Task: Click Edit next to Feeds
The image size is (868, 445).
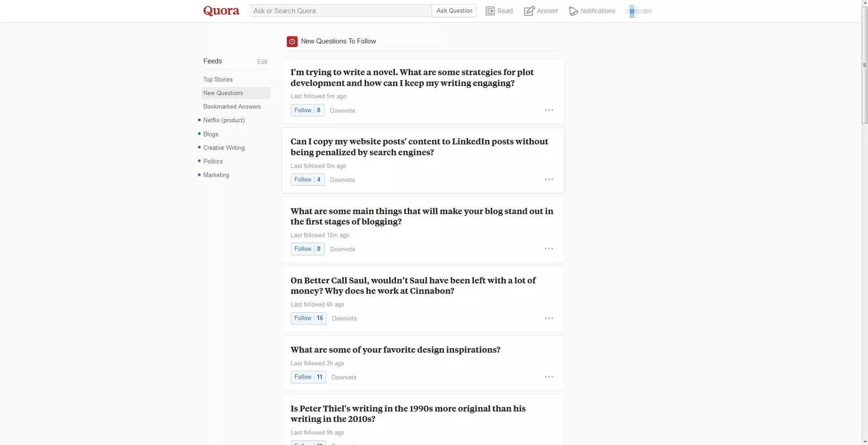Action: pos(262,62)
